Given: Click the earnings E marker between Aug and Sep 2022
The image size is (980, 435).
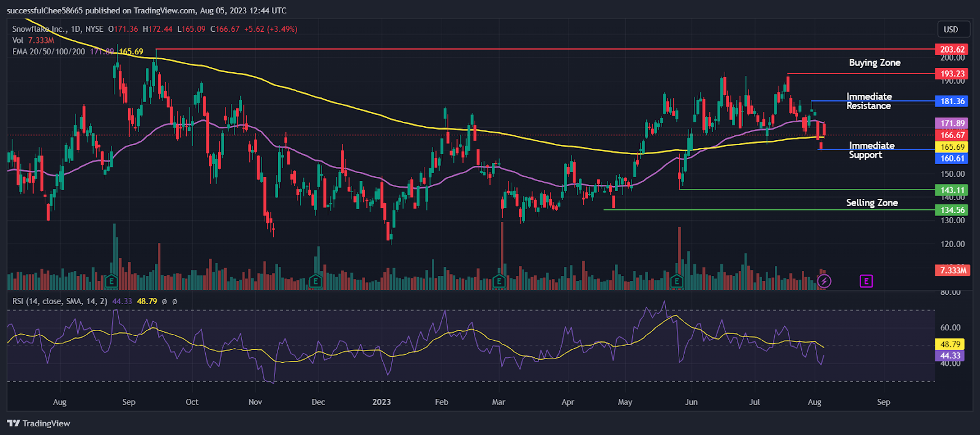Looking at the screenshot, I should [x=111, y=281].
